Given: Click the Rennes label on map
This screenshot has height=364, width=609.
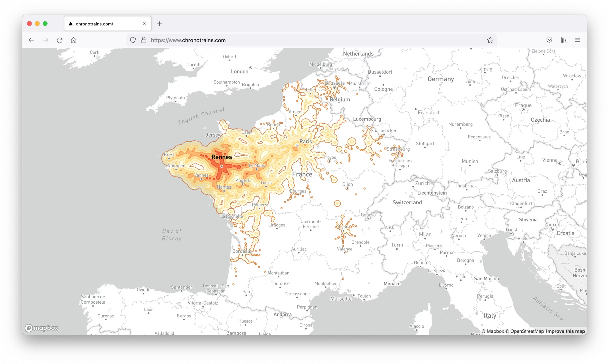Looking at the screenshot, I should [x=221, y=157].
